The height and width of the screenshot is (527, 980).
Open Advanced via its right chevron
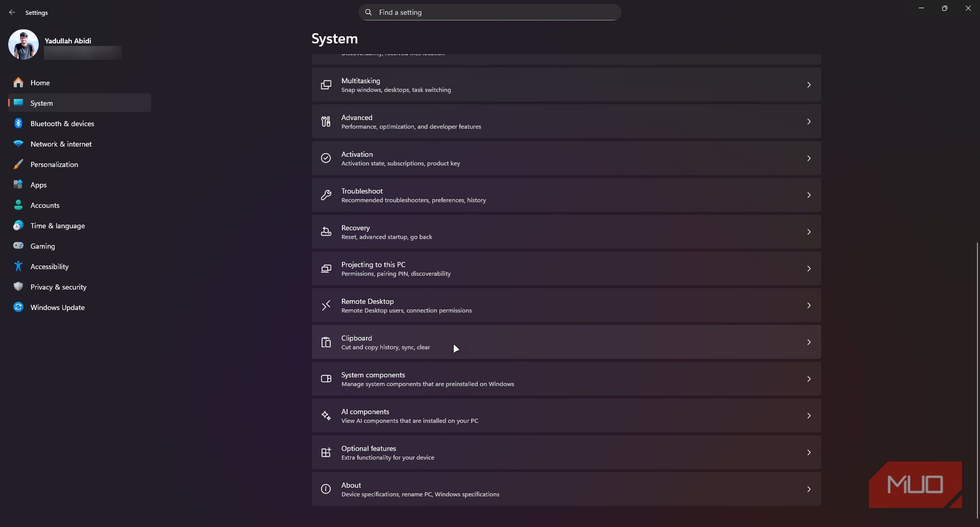coord(809,122)
